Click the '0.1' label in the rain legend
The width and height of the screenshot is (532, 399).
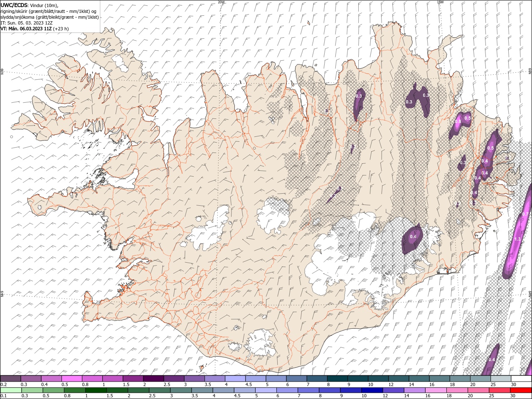(3, 396)
